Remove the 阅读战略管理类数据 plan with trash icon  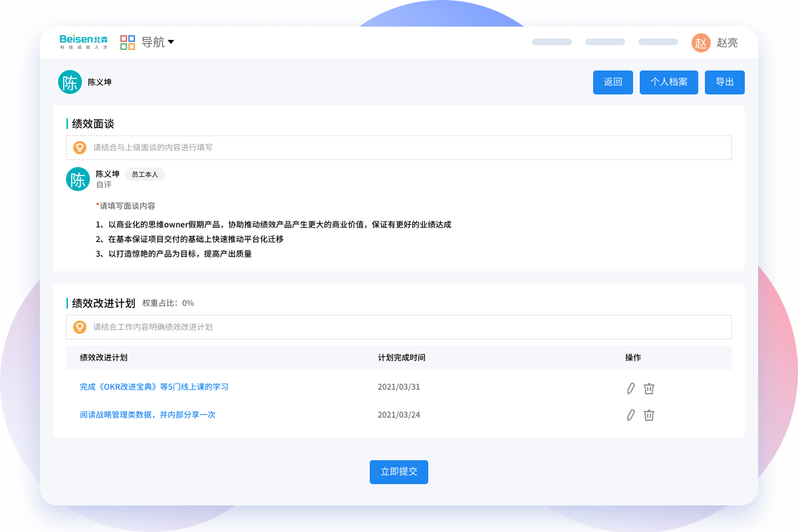pos(648,414)
